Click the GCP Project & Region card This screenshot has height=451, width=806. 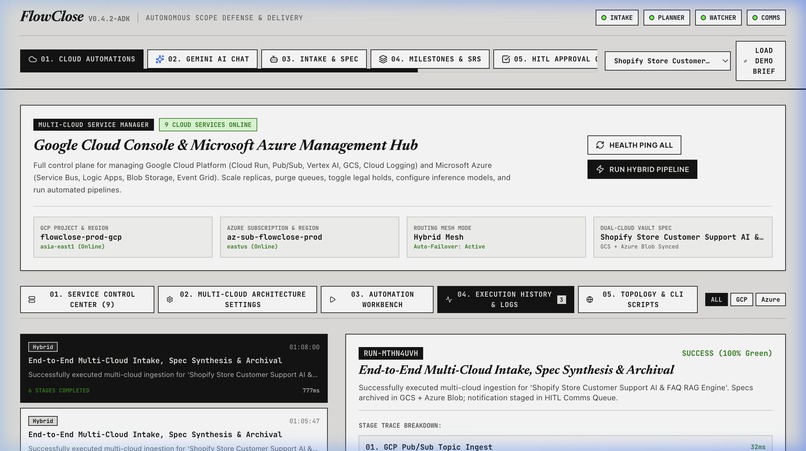[x=123, y=237]
